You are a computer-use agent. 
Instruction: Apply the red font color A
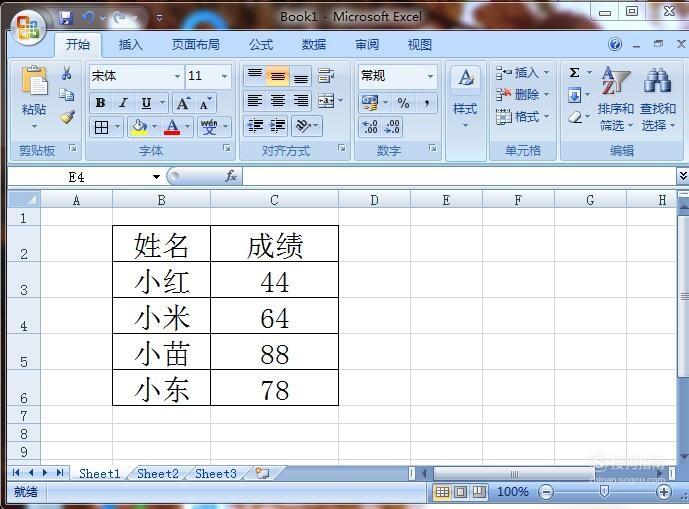coord(172,127)
